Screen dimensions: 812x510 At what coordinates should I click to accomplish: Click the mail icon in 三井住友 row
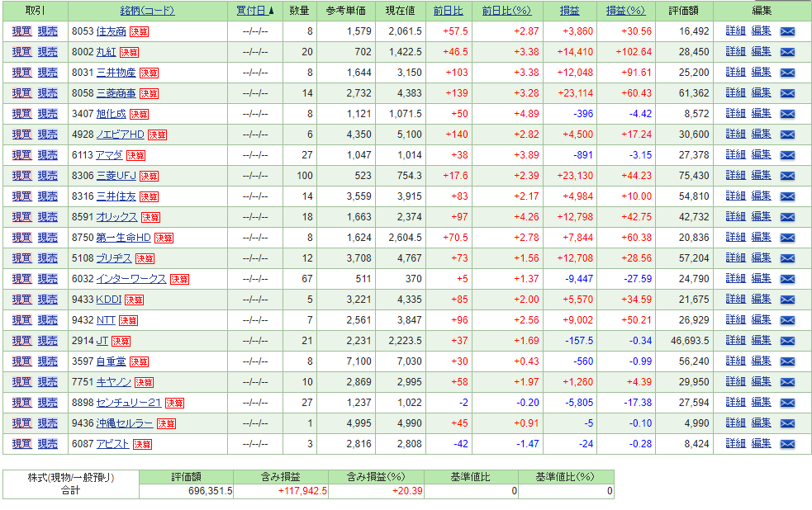click(x=787, y=196)
